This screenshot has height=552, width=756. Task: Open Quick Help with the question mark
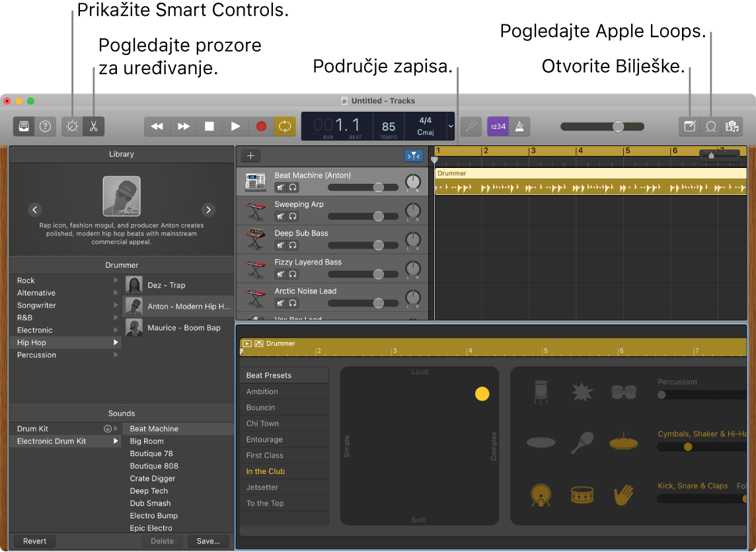45,126
